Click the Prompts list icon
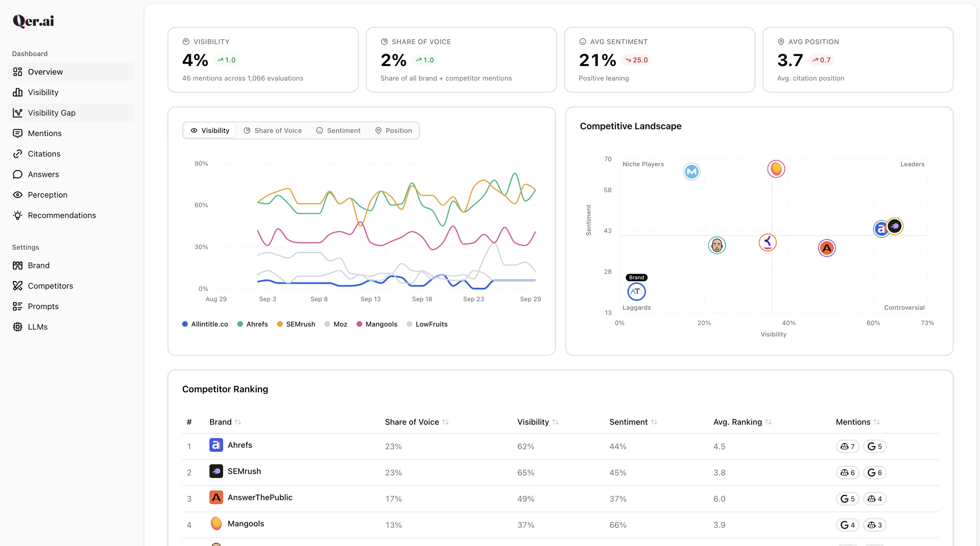 point(17,307)
